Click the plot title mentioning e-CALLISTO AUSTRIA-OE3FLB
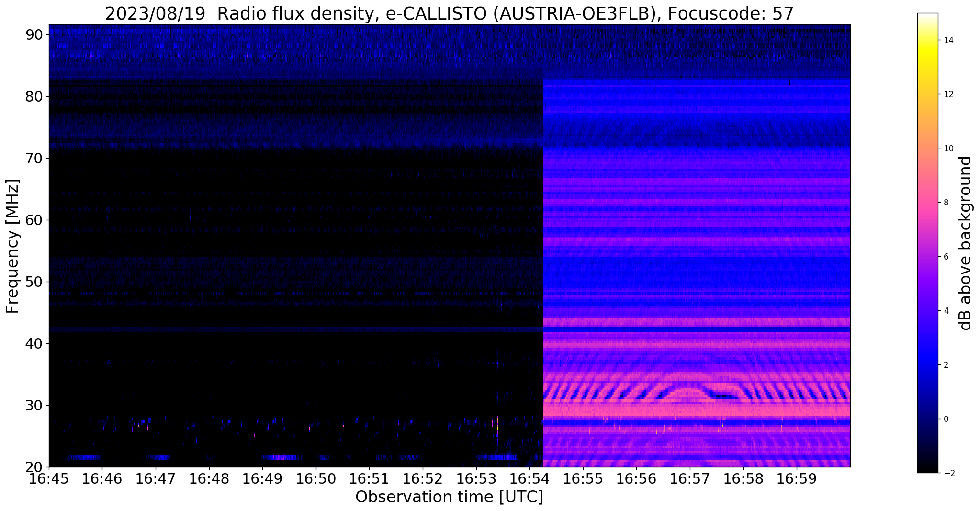The height and width of the screenshot is (511, 980). click(449, 14)
